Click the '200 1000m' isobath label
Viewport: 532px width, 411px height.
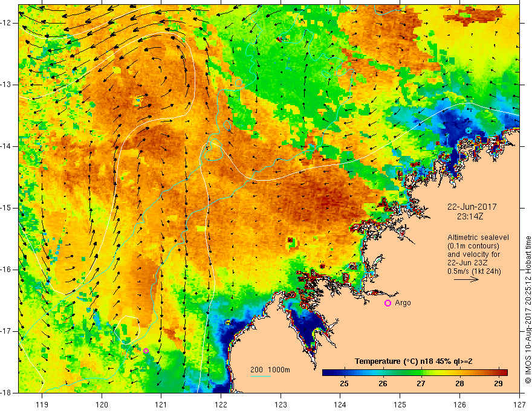click(270, 370)
